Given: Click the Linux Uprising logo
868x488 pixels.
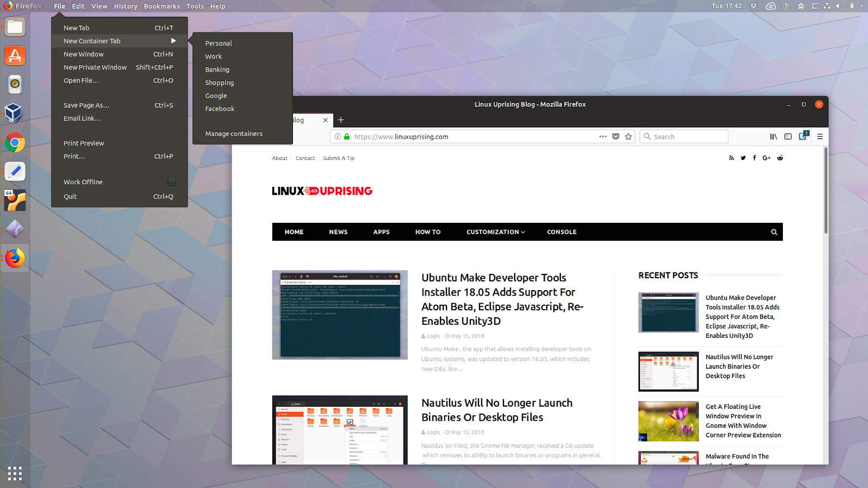Looking at the screenshot, I should point(322,191).
